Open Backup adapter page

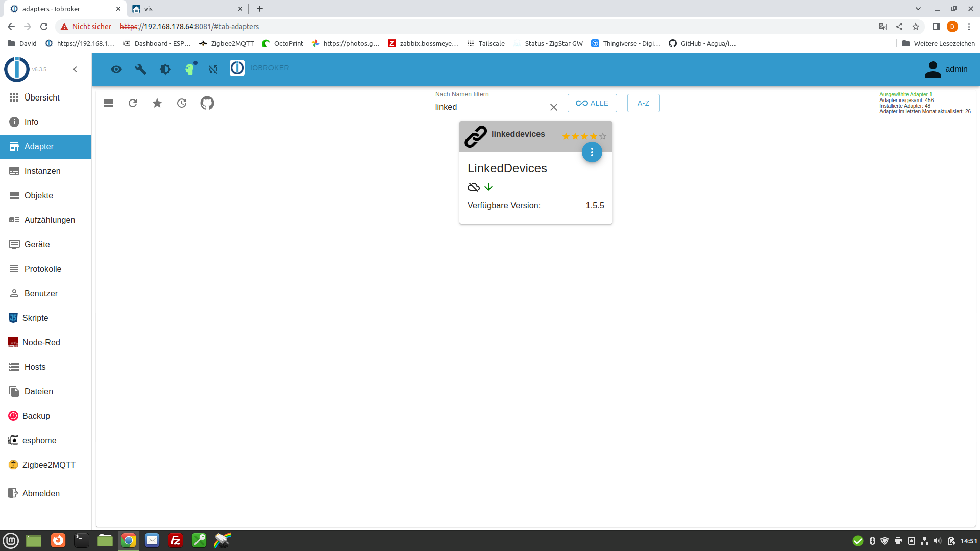(46, 416)
